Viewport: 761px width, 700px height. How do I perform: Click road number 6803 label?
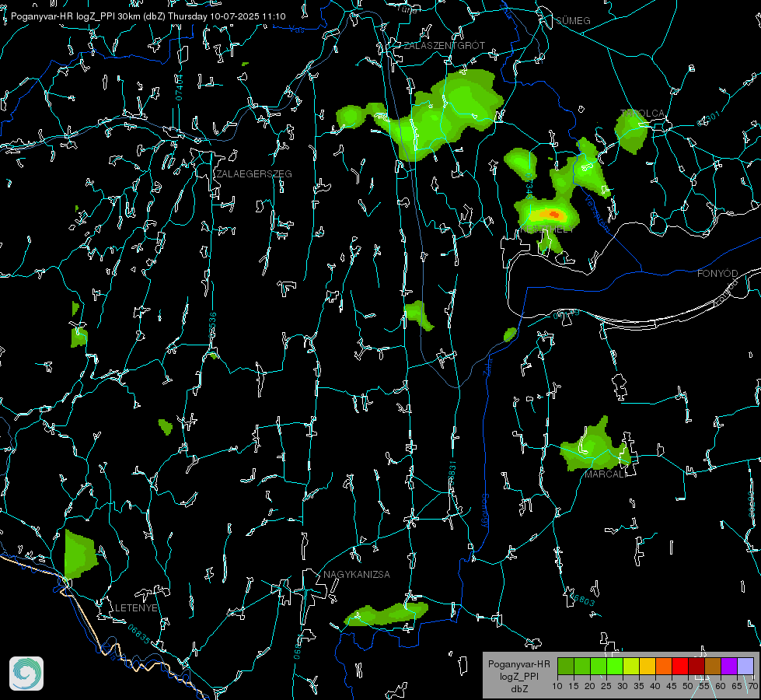(x=582, y=600)
